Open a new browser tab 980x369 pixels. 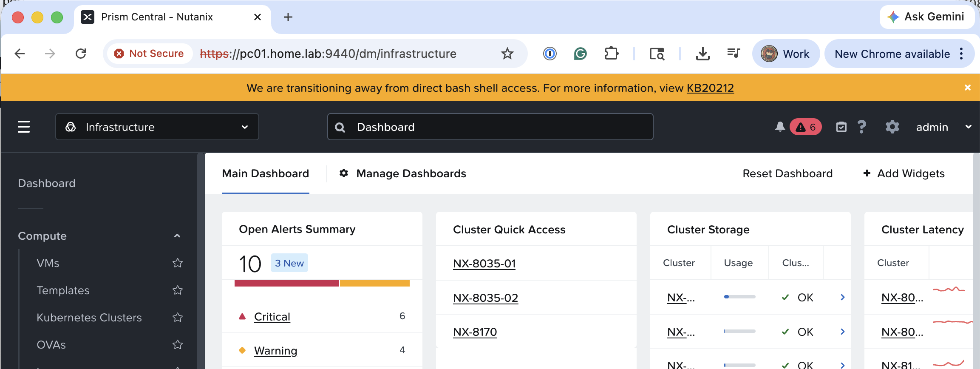tap(288, 17)
